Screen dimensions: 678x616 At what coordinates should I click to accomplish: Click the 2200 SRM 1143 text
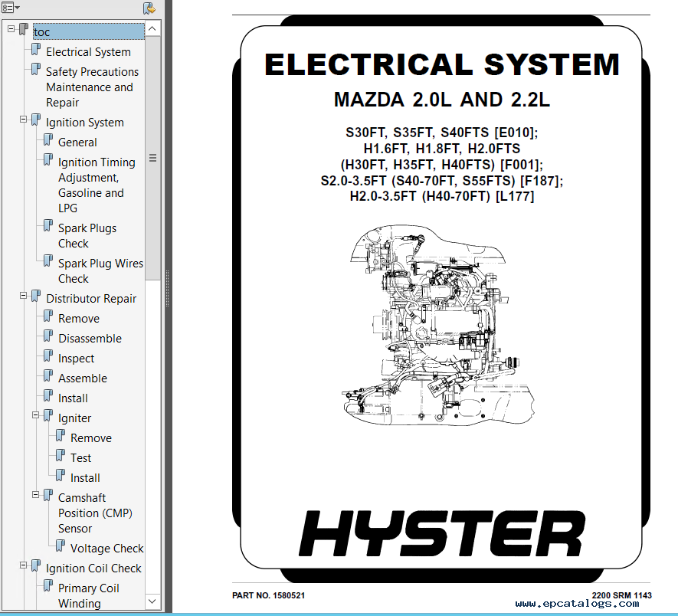point(622,595)
